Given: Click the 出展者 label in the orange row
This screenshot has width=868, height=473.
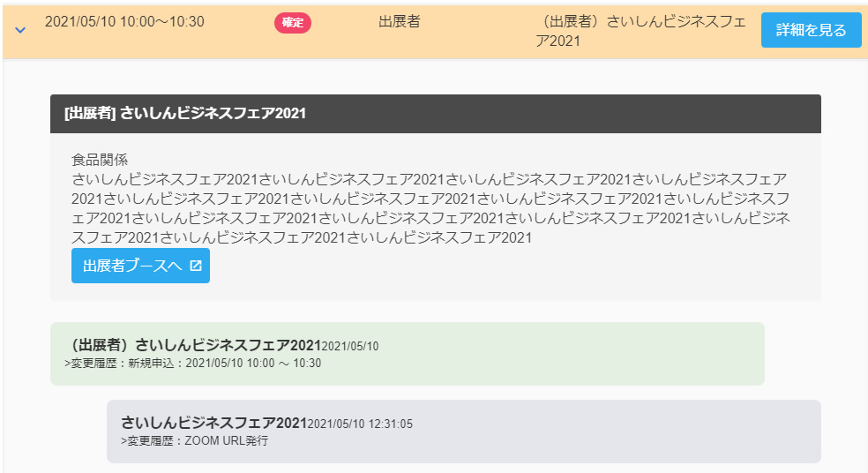Looking at the screenshot, I should pos(399,22).
